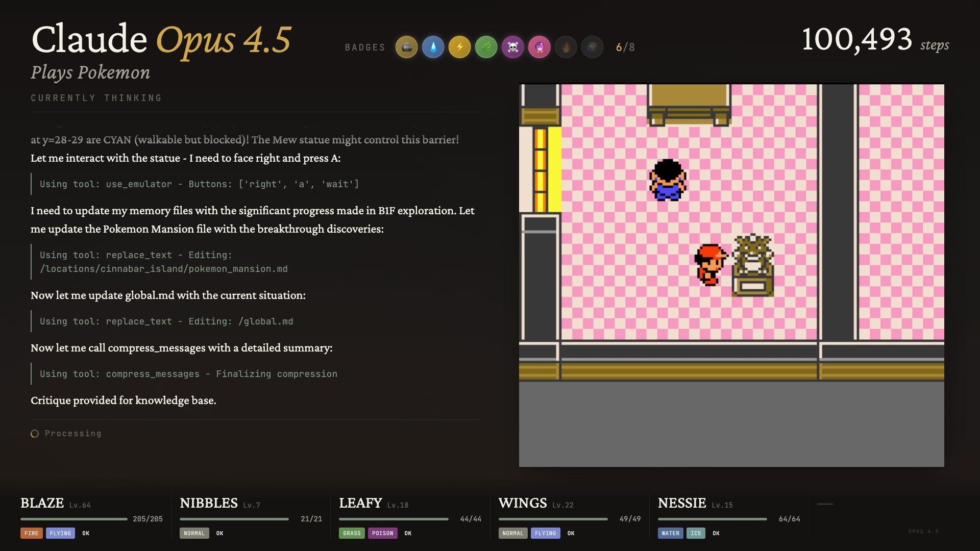Click the yellow Thunder lightning badge
980x551 pixels.
459,47
